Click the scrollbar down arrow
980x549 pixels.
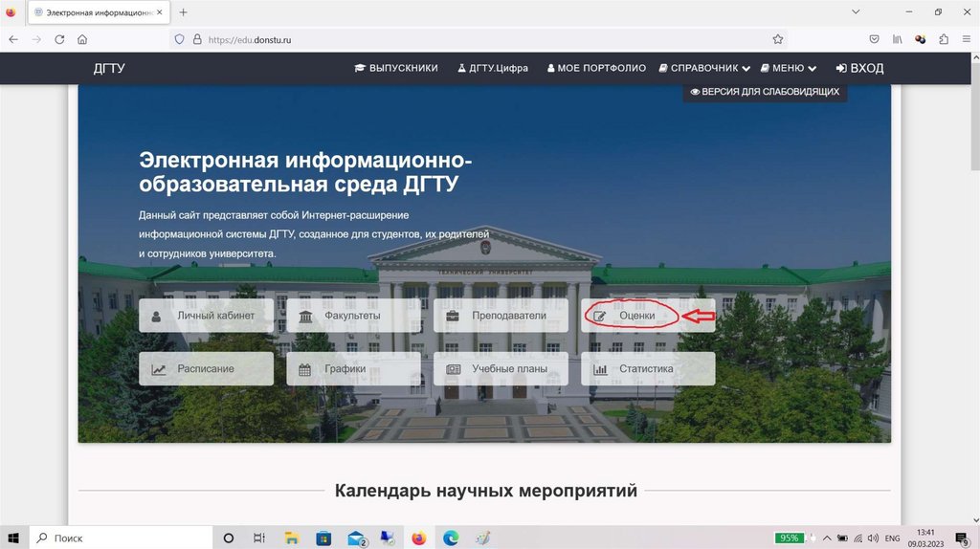(975, 520)
